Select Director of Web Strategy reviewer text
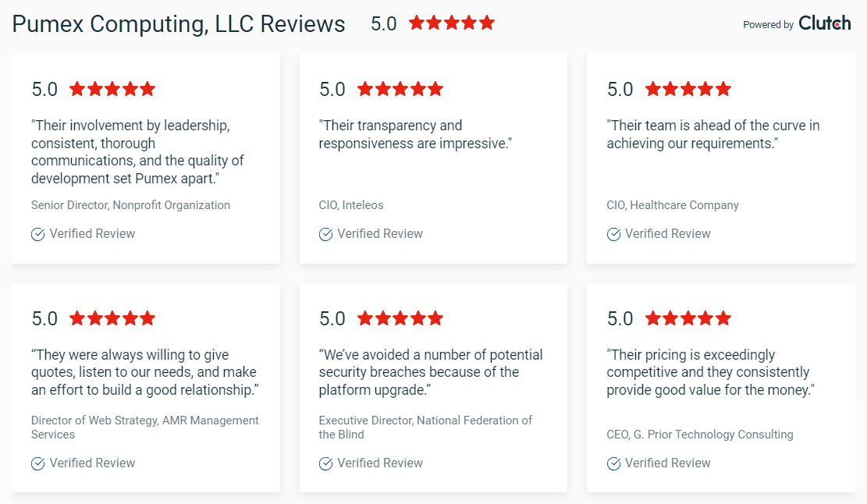 pyautogui.click(x=145, y=428)
